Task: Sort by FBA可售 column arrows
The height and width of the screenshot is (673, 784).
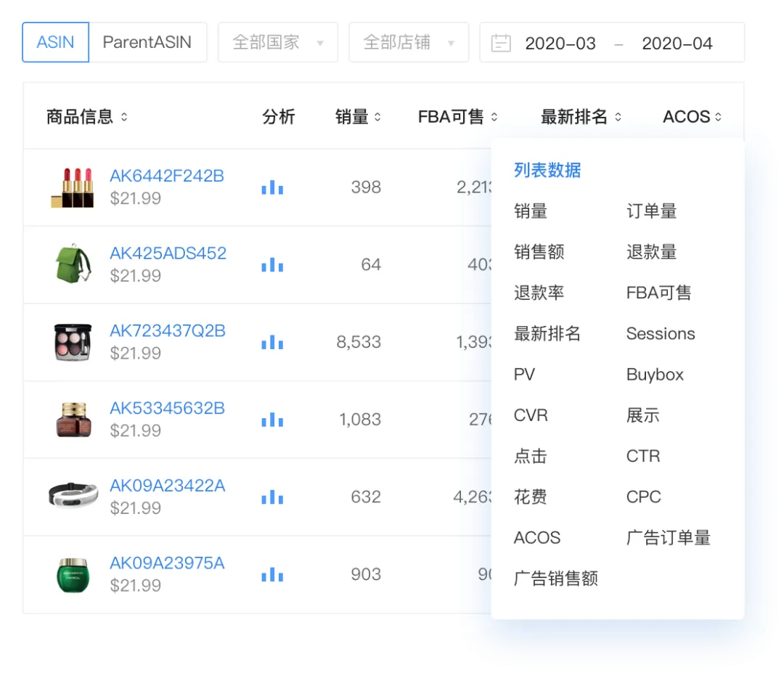Action: (x=494, y=117)
